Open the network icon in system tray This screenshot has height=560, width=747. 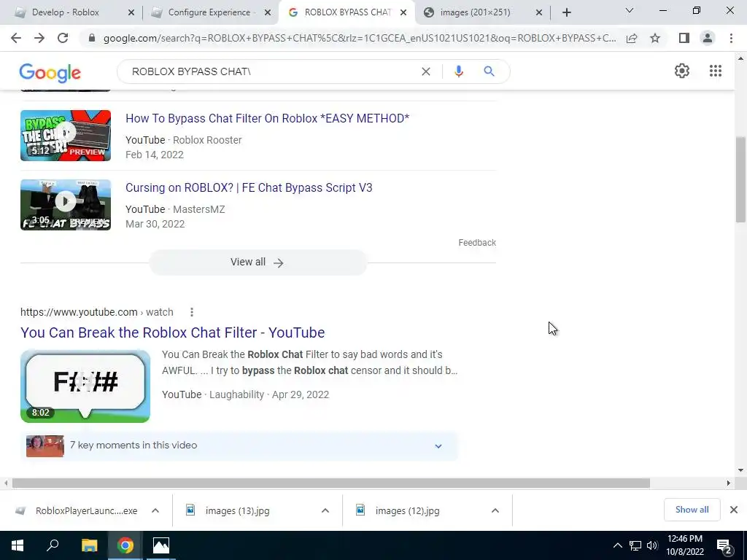click(635, 545)
